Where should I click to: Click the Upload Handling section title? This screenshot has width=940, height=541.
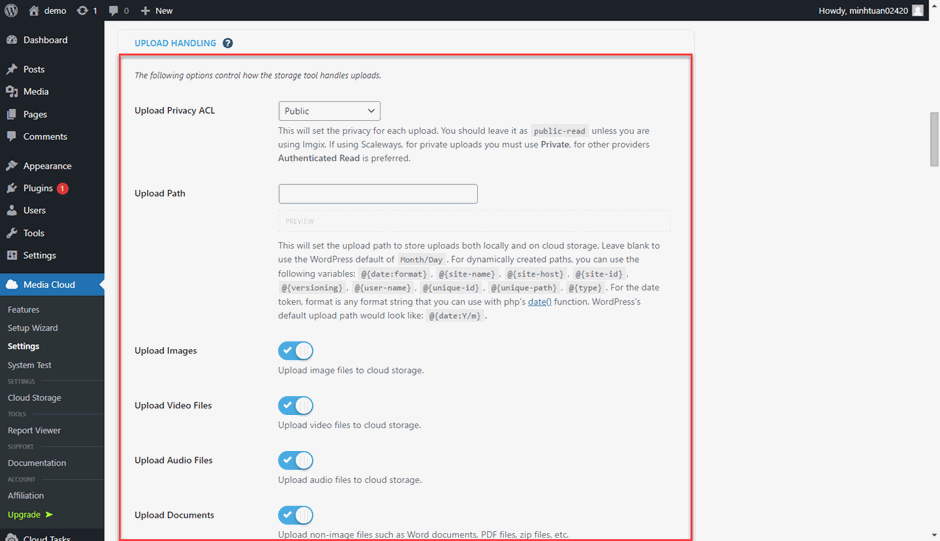click(175, 43)
